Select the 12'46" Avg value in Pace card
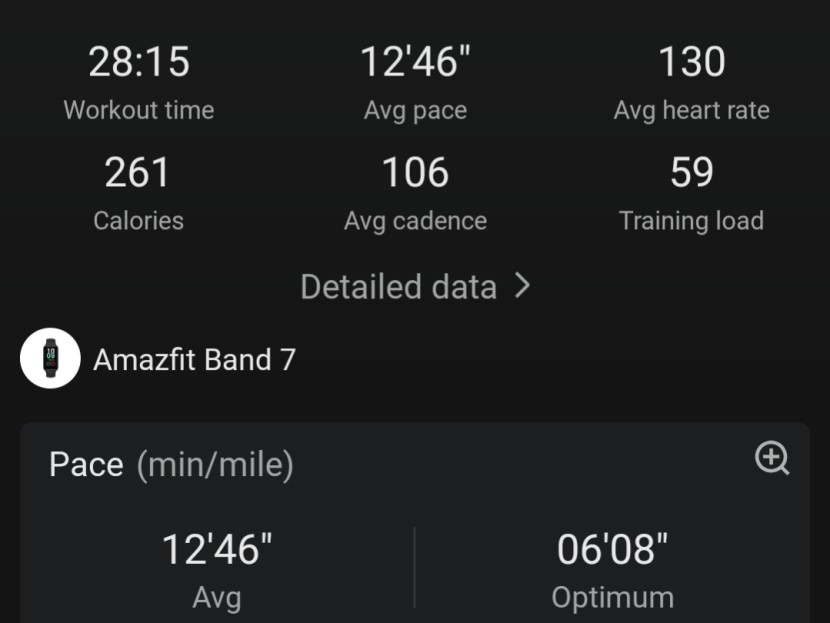The width and height of the screenshot is (830, 623). (217, 549)
